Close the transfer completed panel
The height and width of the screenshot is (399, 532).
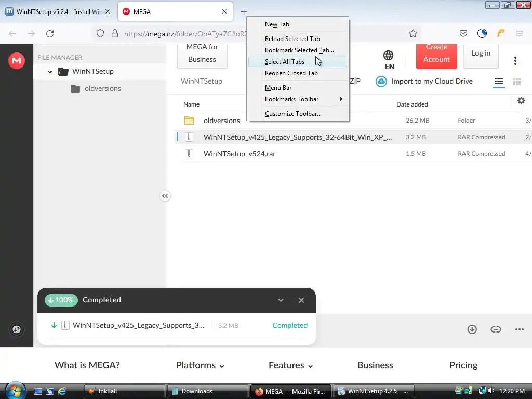(x=301, y=300)
